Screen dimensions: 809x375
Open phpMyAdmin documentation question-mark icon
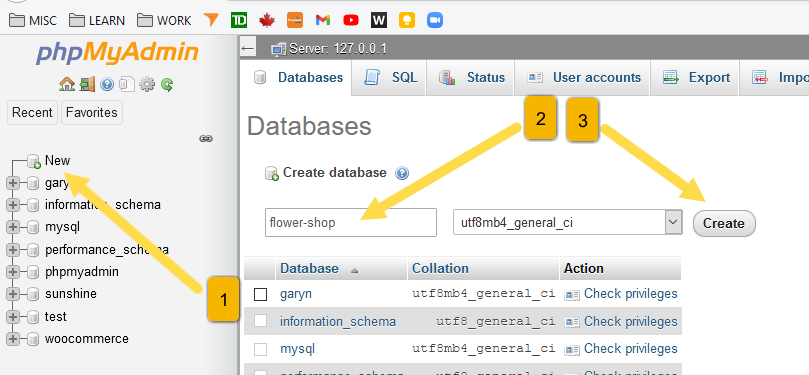[x=107, y=84]
